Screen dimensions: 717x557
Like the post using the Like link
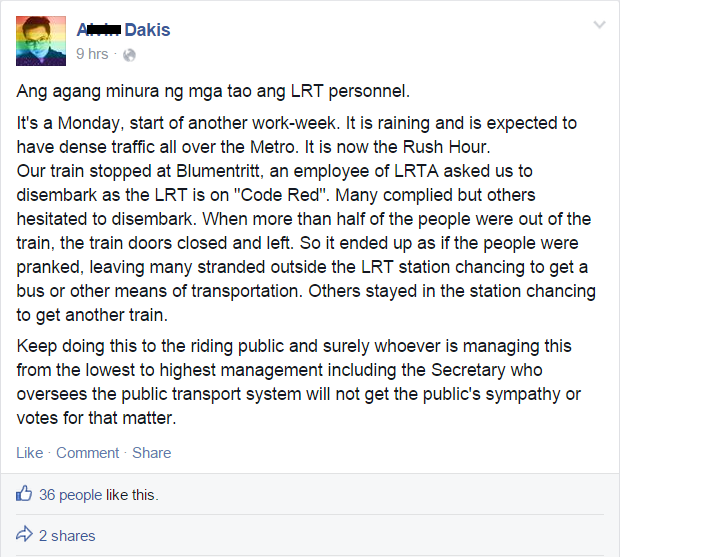tap(30, 453)
